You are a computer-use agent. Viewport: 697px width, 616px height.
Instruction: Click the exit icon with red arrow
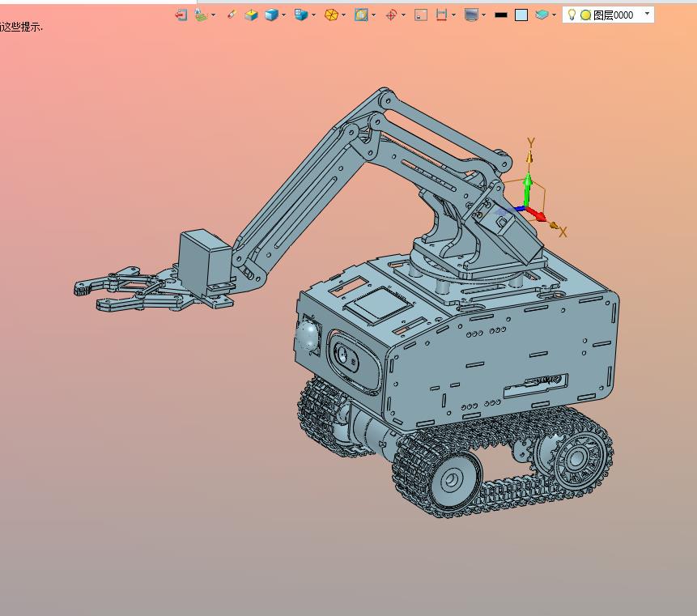click(181, 15)
